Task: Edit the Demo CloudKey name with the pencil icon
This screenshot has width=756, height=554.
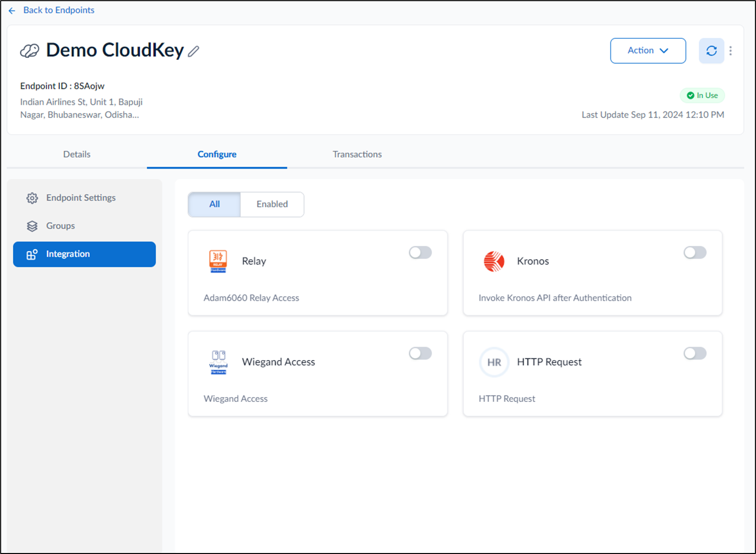Action: (194, 51)
